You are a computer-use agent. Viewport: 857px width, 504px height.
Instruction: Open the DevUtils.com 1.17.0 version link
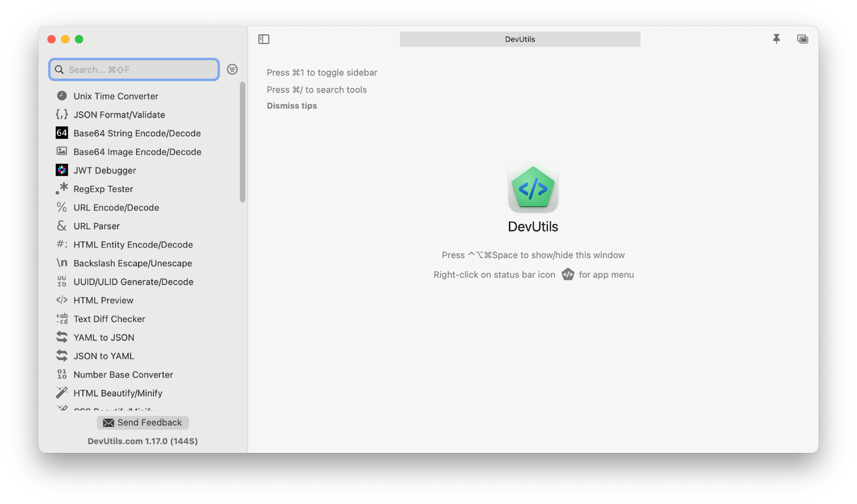point(142,441)
